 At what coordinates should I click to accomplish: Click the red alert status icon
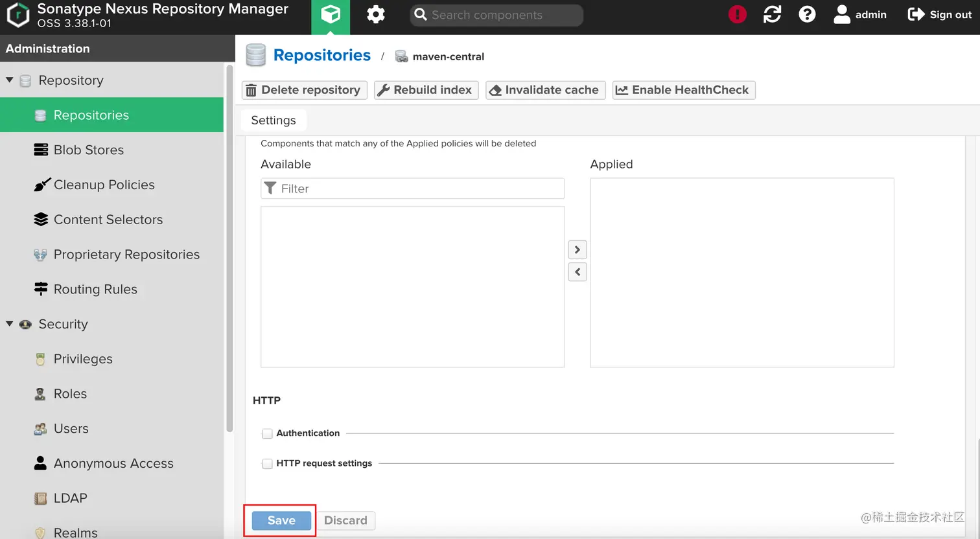click(x=737, y=14)
